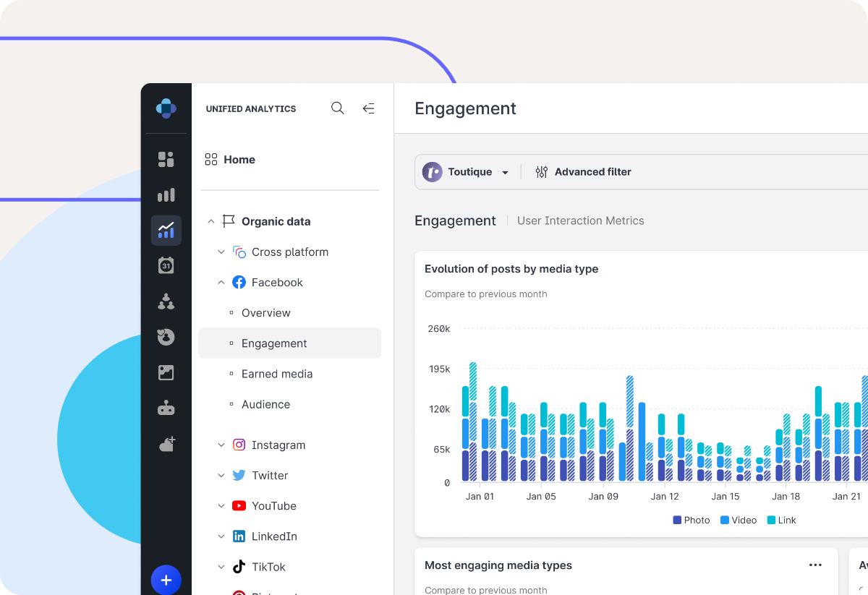Screen dimensions: 868x595
Task: Toggle the Link series in the chart legend
Action: click(x=781, y=520)
